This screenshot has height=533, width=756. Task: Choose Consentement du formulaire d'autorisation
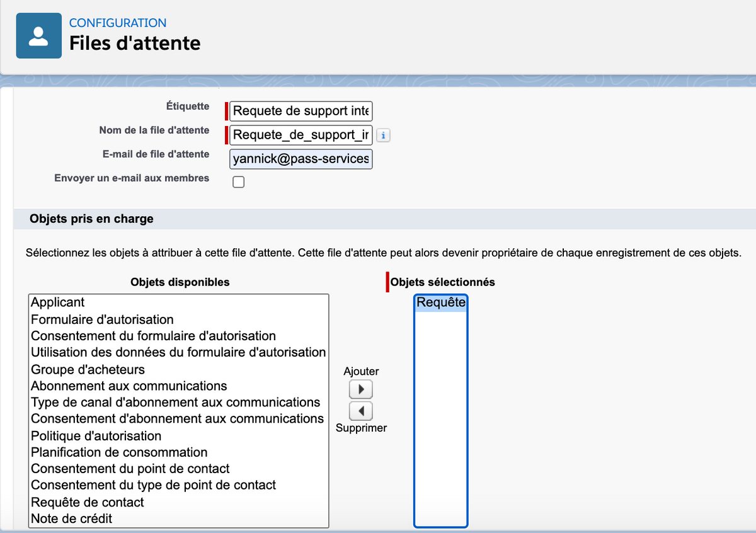(179, 336)
